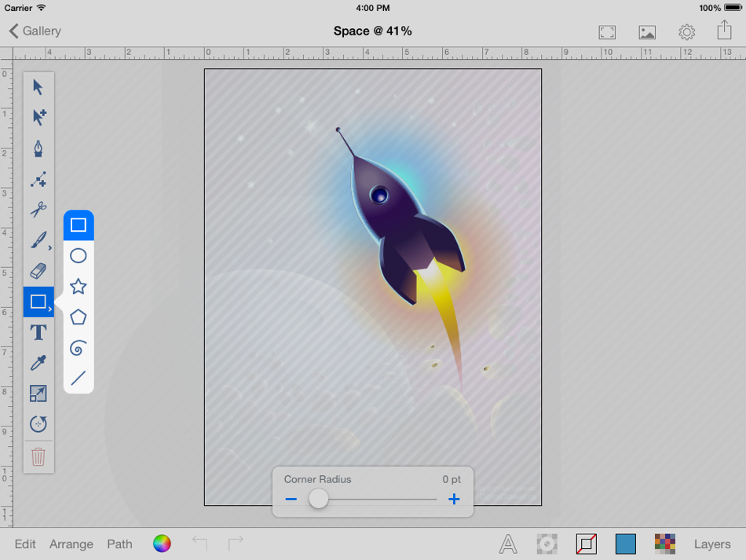
Task: Tap the Undo arrow
Action: [199, 543]
